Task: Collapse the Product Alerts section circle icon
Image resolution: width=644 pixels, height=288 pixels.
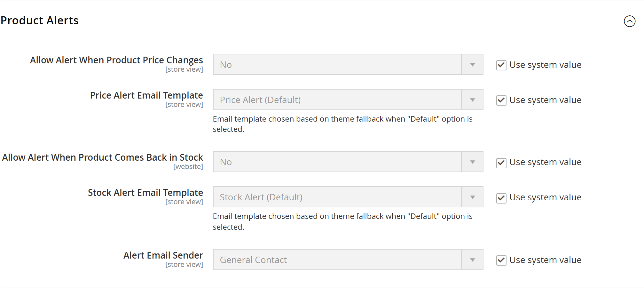Action: [x=630, y=21]
